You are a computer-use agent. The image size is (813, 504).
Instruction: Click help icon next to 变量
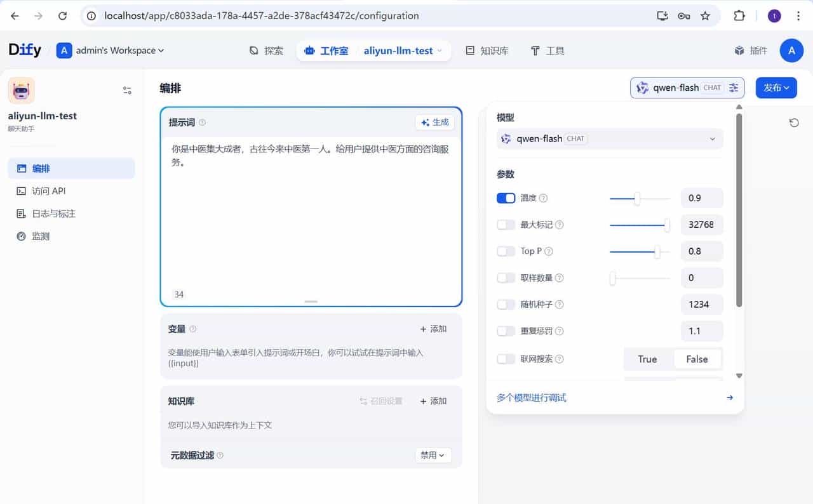pos(193,329)
